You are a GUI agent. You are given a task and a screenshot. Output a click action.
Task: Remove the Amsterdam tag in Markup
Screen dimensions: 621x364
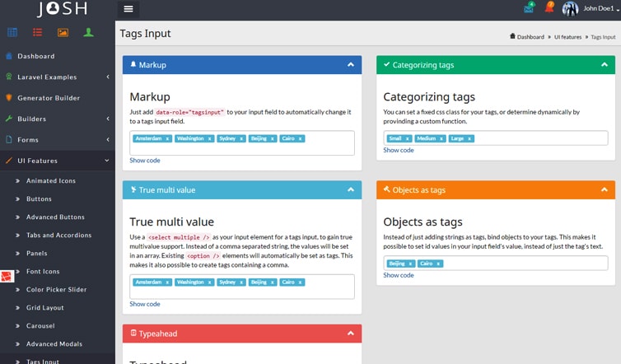[x=168, y=139]
